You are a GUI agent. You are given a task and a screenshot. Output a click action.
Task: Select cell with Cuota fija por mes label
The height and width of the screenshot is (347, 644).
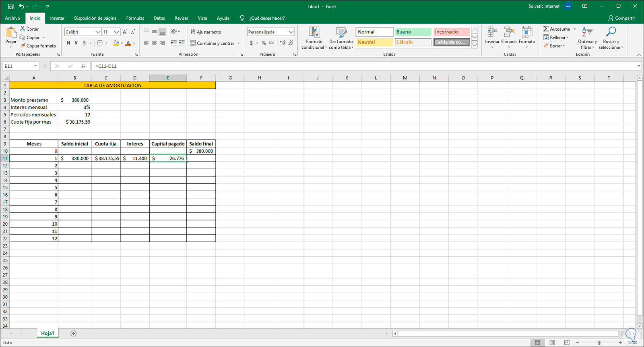[x=34, y=122]
